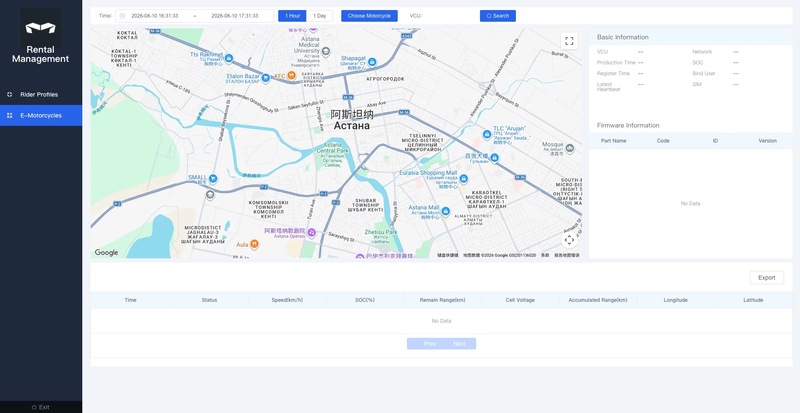Image resolution: width=800 pixels, height=413 pixels.
Task: Click ID firmware column header
Action: (x=715, y=141)
